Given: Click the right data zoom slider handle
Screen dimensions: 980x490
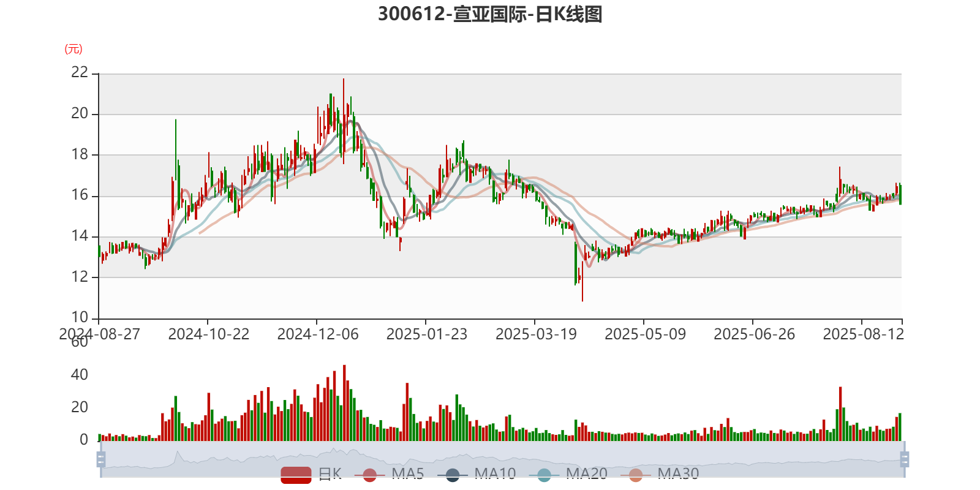Looking at the screenshot, I should tap(905, 459).
